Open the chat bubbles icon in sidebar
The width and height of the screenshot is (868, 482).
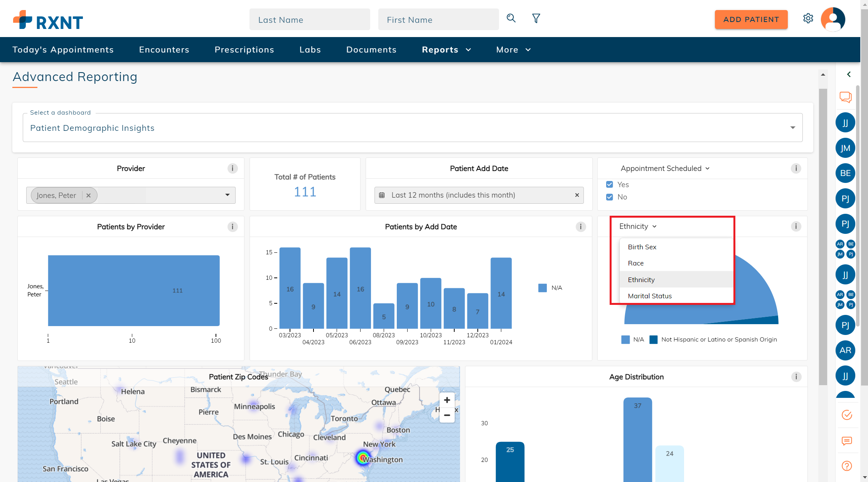845,97
